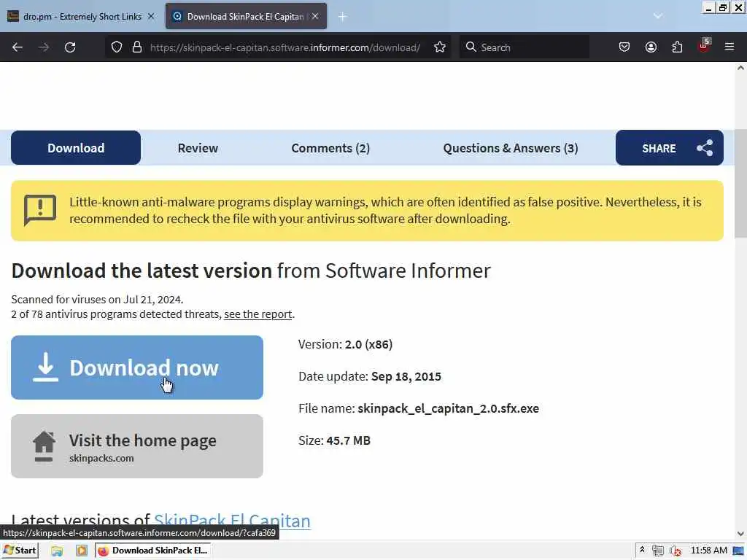Open the see the report link
Image resolution: width=747 pixels, height=560 pixels.
coord(258,314)
